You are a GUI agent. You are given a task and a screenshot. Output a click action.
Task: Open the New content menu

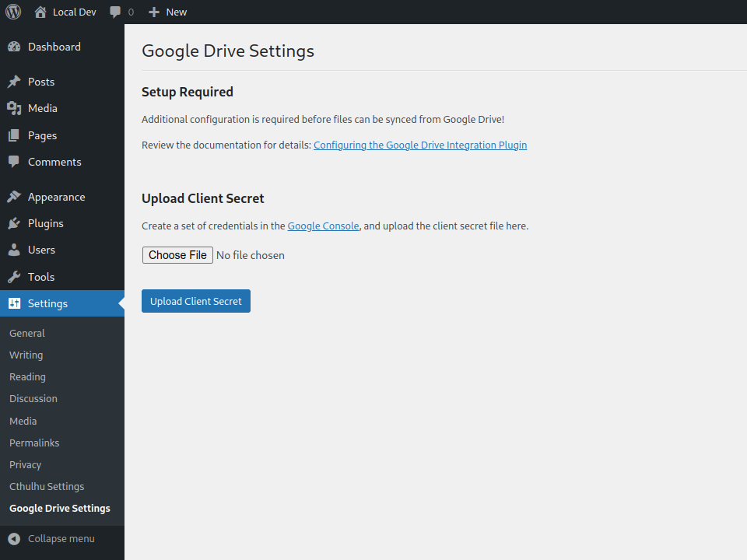[x=167, y=12]
